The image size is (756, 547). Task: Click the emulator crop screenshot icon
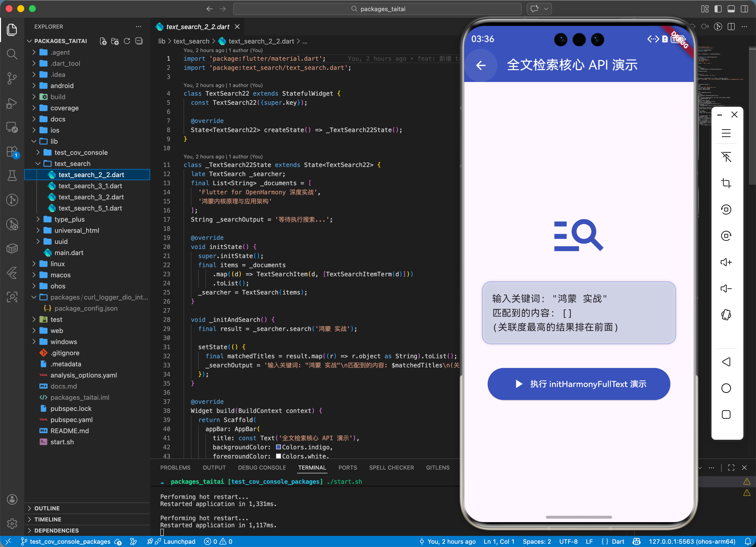tap(726, 183)
